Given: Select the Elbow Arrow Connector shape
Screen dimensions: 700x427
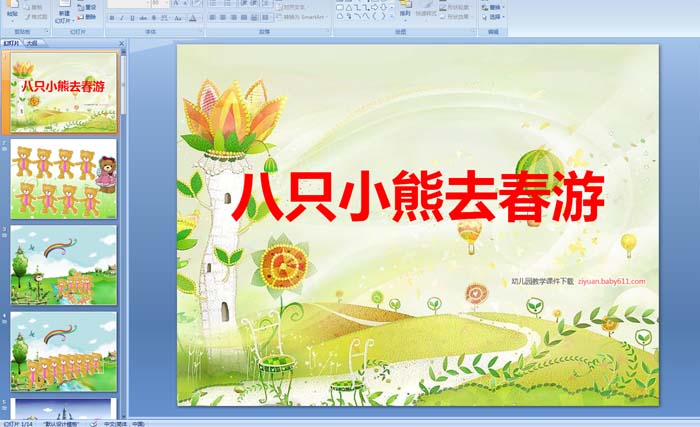Looking at the screenshot, I should tap(367, 8).
